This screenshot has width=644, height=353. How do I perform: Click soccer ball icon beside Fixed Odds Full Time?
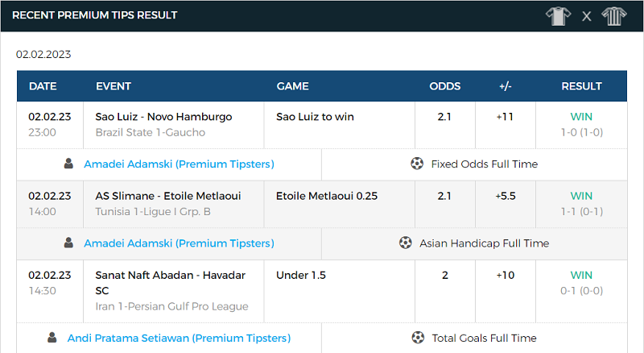[417, 164]
